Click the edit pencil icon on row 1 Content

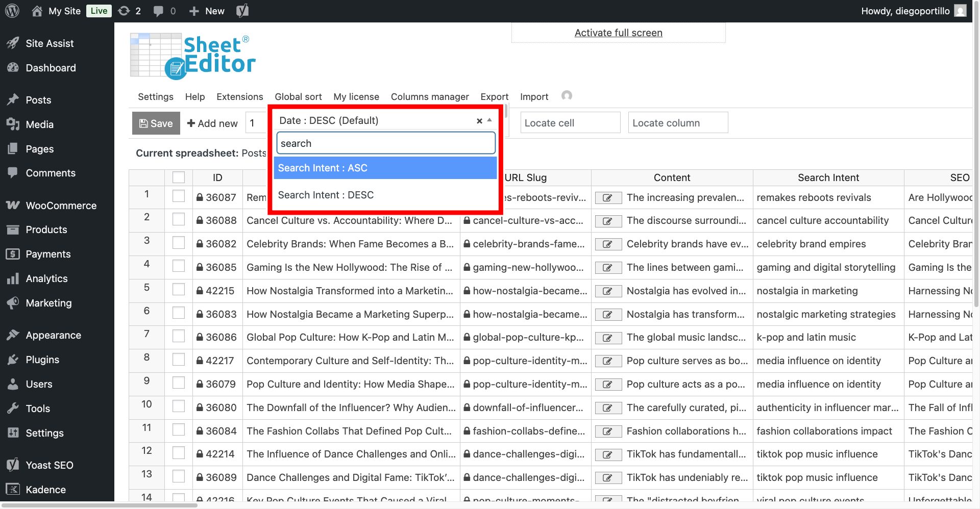607,197
